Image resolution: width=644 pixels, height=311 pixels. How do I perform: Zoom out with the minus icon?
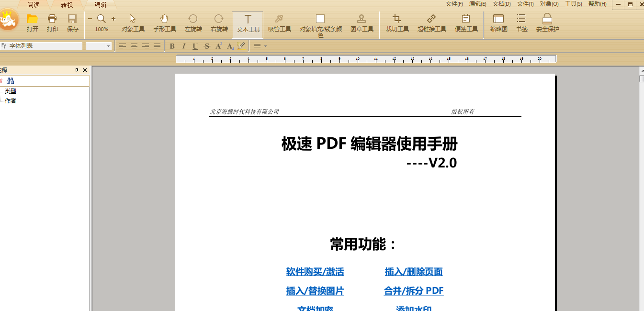click(90, 19)
